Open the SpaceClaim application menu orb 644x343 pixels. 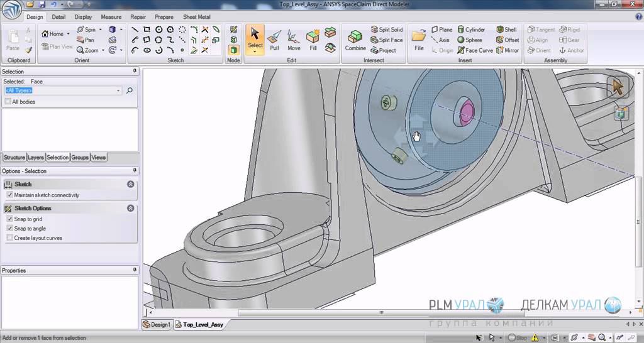pos(11,10)
